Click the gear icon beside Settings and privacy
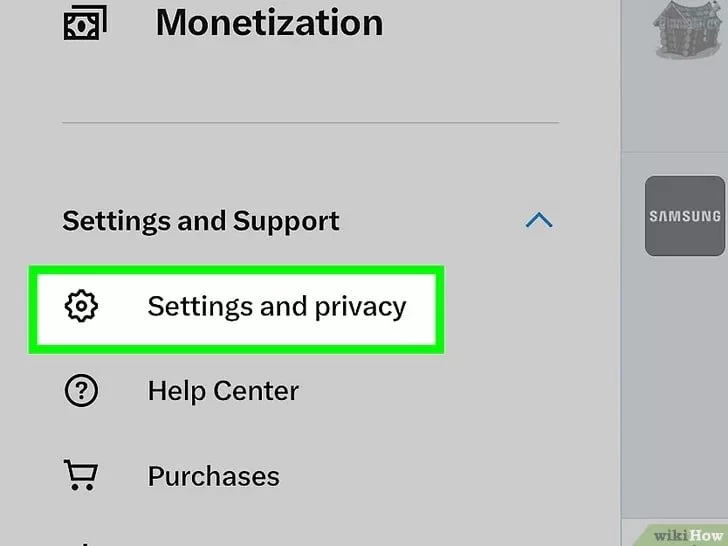728x546 pixels. [81, 306]
